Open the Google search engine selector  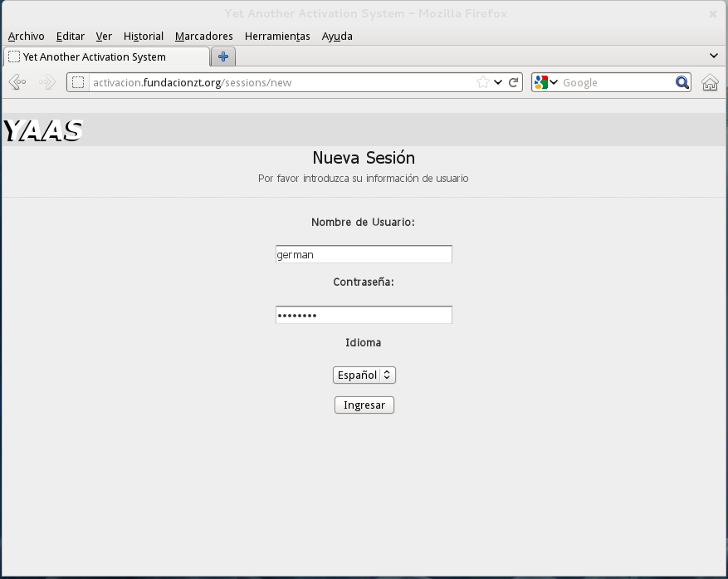[545, 82]
